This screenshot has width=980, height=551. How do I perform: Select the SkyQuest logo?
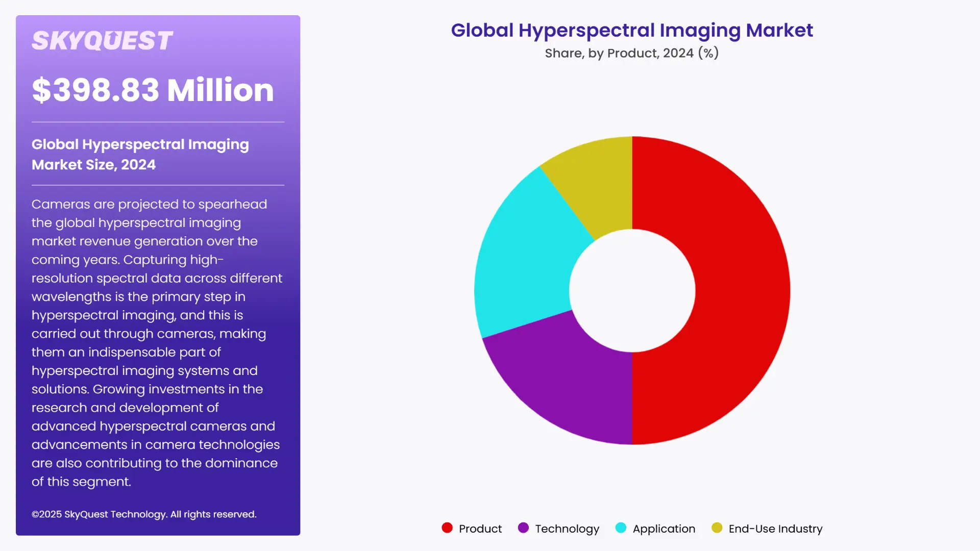[102, 40]
